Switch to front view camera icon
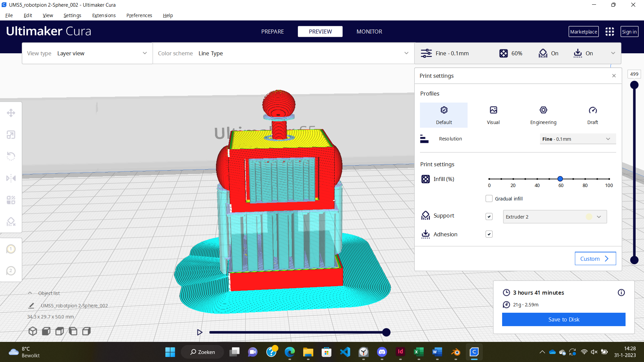 [46, 331]
